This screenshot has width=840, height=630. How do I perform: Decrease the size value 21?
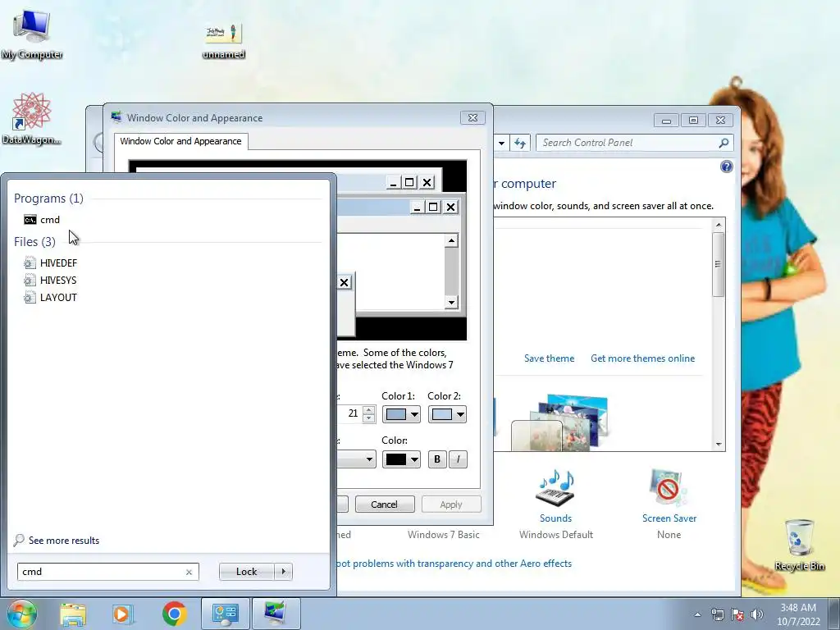[x=368, y=418]
